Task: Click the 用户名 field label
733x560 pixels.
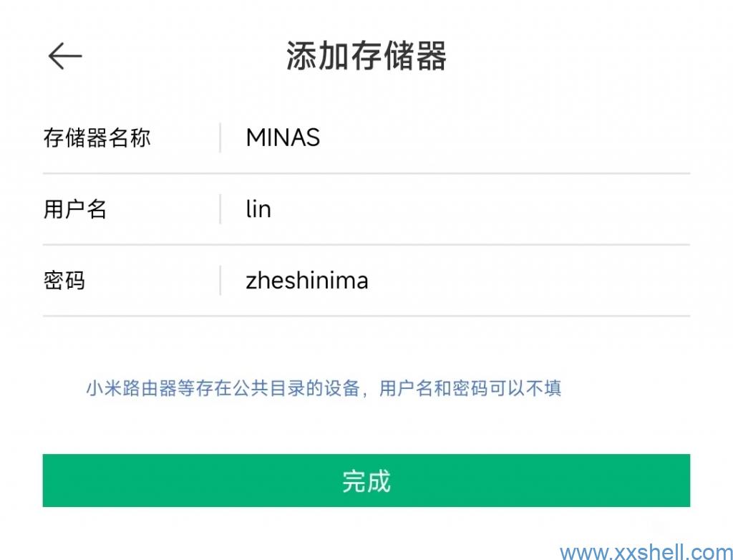Action: pos(75,209)
